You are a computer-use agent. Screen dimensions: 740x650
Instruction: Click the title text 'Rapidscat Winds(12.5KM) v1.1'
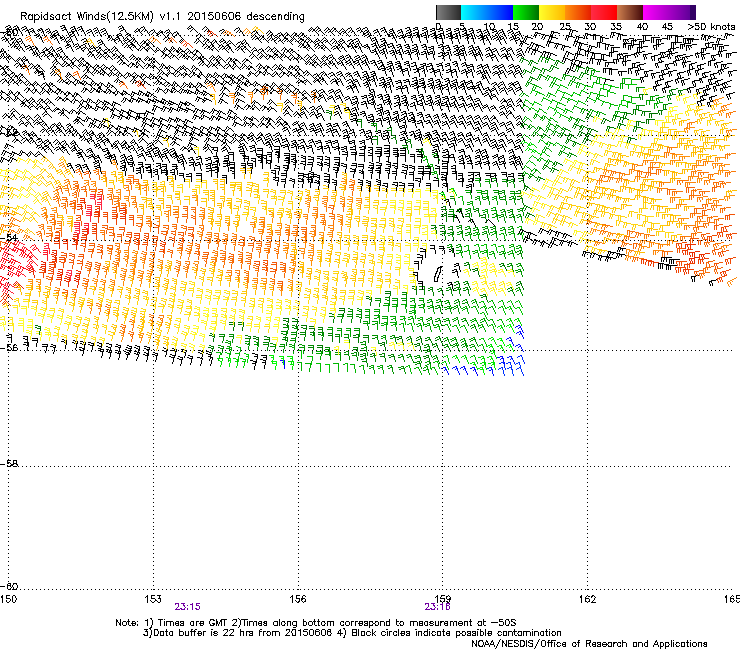101,17
